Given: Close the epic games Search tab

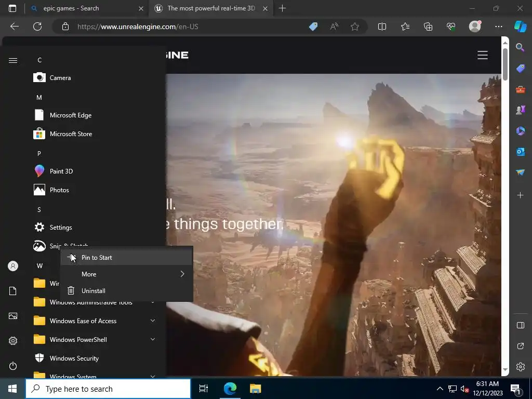Looking at the screenshot, I should point(141,8).
